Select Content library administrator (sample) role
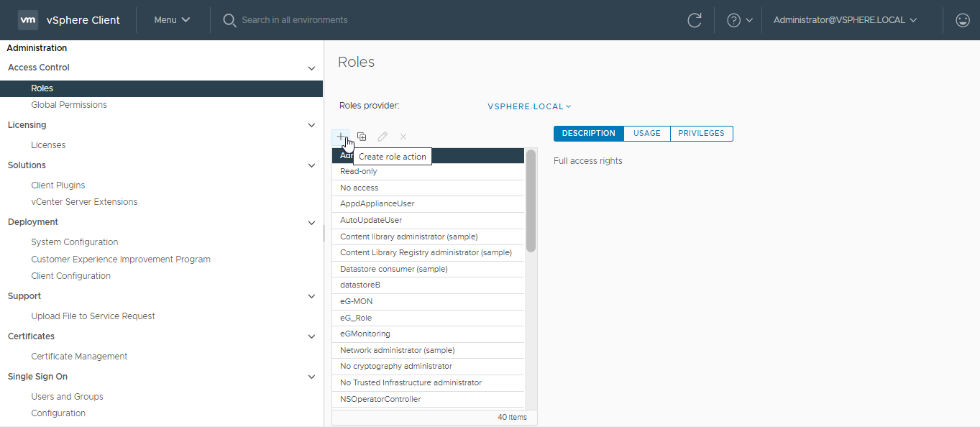Image resolution: width=980 pixels, height=427 pixels. (428, 237)
